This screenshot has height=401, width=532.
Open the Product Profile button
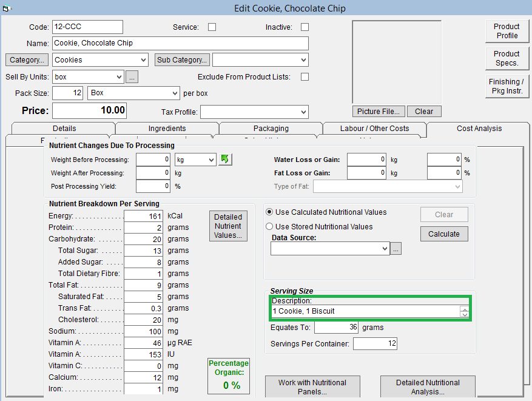[x=507, y=31]
